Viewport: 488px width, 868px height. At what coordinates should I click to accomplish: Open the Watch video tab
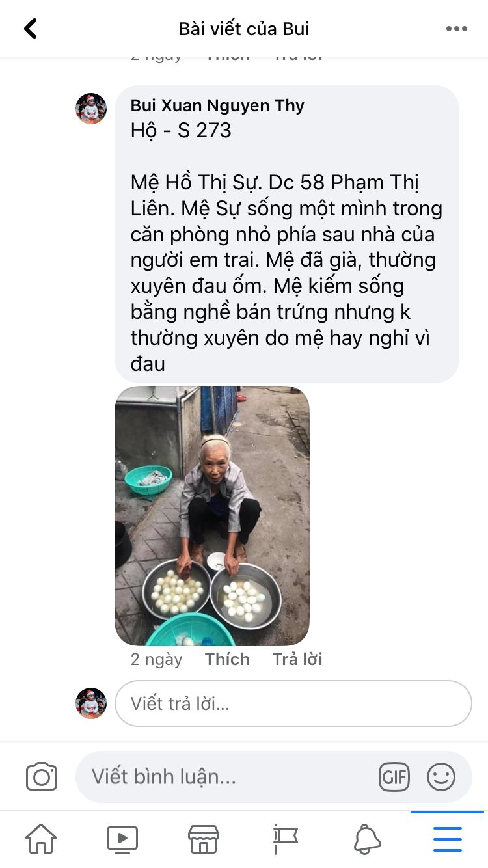[122, 839]
